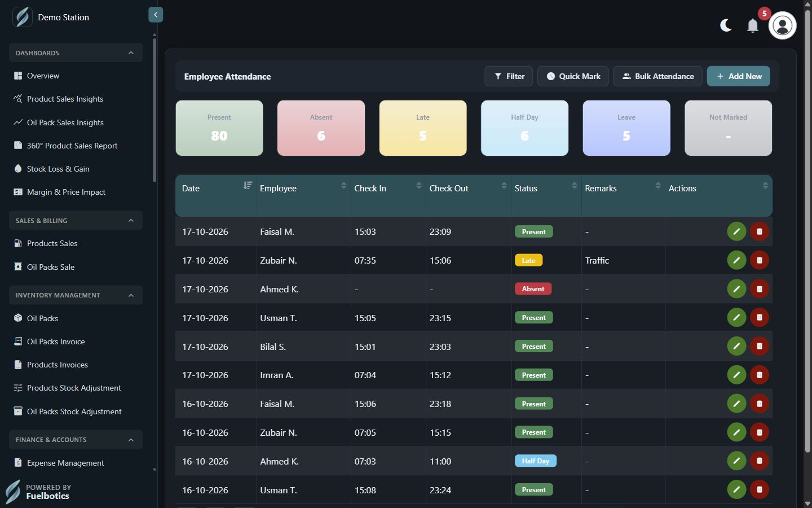
Task: Click the Demo Station logo
Action: (23, 17)
